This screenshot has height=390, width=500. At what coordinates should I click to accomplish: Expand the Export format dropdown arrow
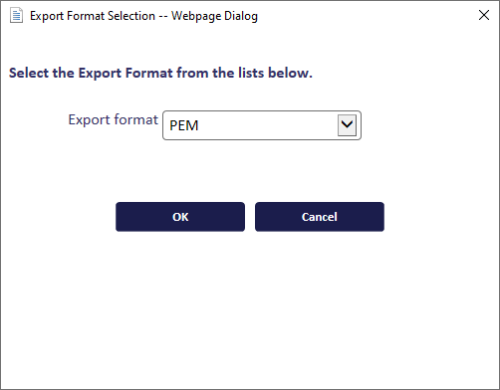click(347, 125)
